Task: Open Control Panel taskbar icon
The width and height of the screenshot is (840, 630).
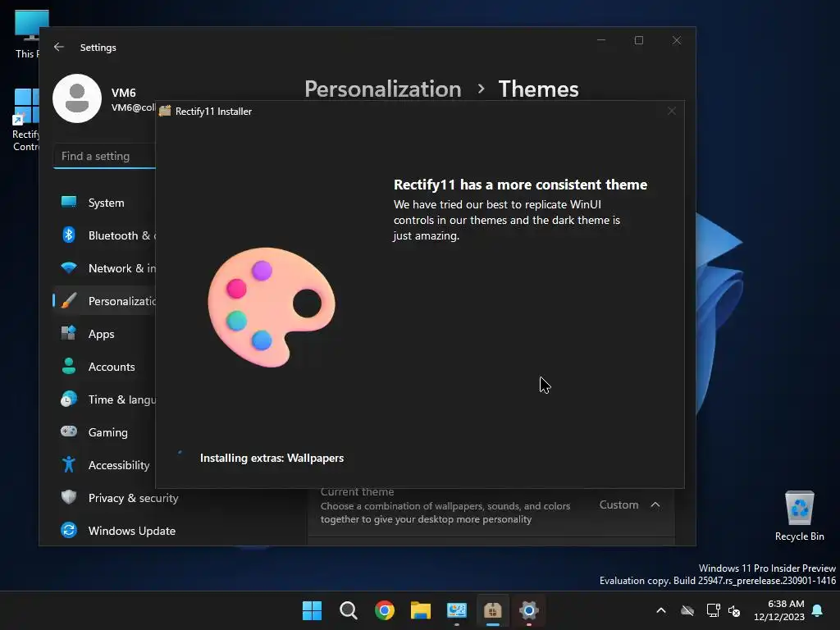Action: (x=456, y=610)
